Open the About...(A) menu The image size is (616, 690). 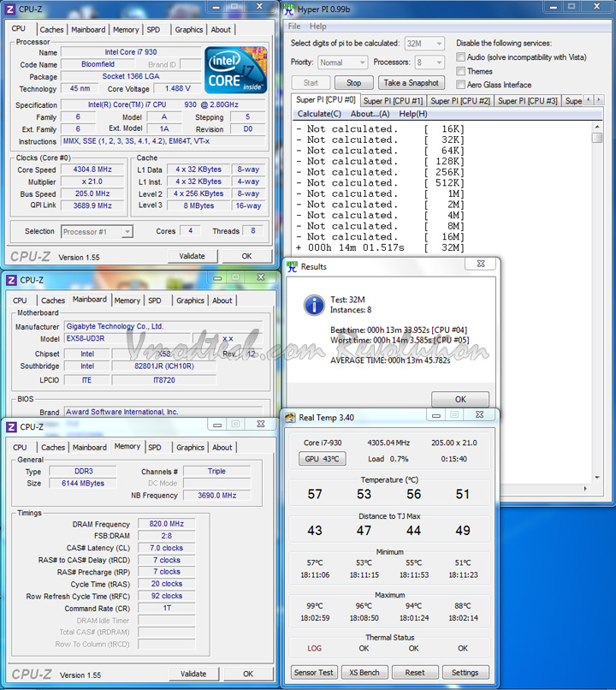[370, 114]
